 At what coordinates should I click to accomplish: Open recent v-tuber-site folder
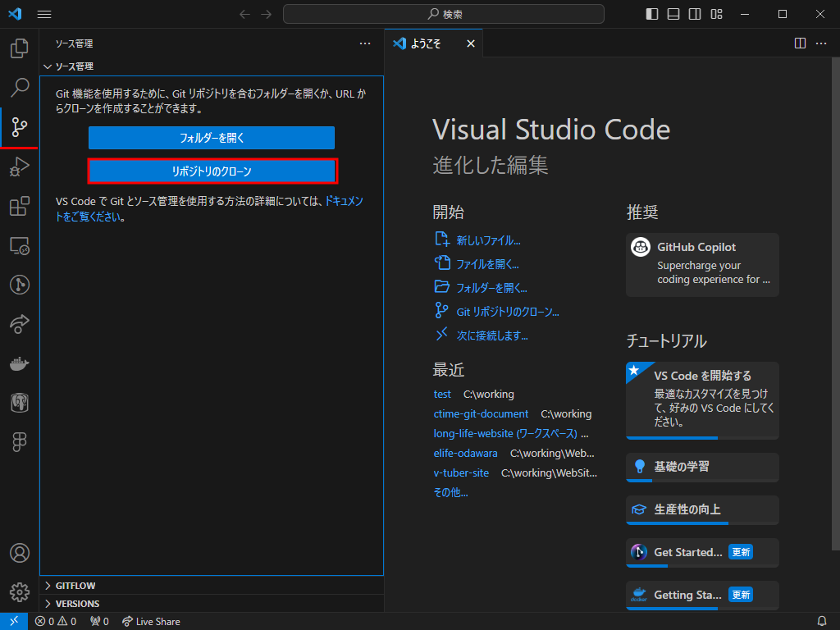461,473
